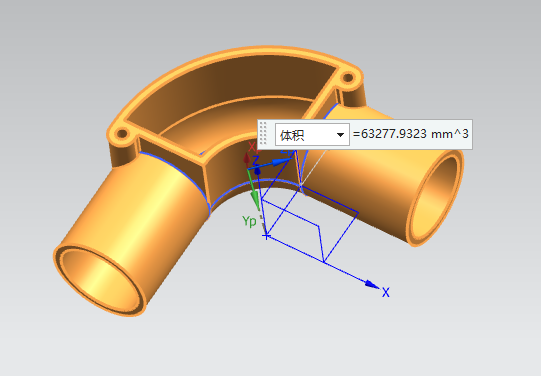Viewport: 541px width, 376px height.
Task: Select the right mounting hole on flange
Action: click(x=348, y=77)
